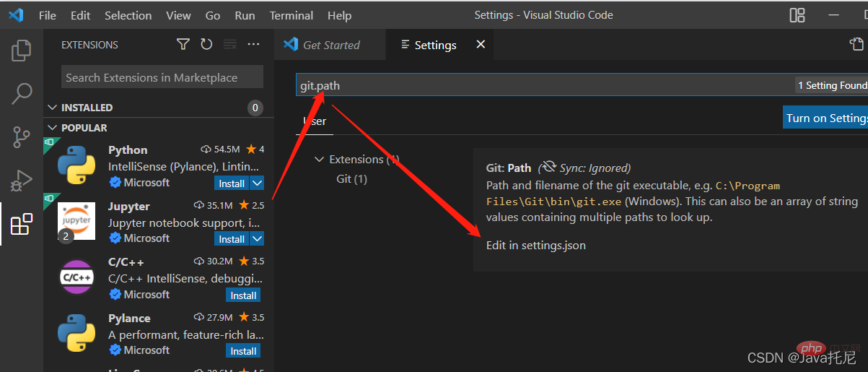The width and height of the screenshot is (868, 372).
Task: Install the C/C++ extension
Action: [243, 295]
